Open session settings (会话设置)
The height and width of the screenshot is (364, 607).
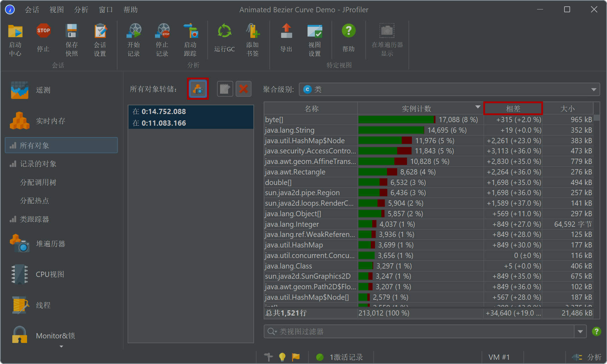click(x=100, y=40)
